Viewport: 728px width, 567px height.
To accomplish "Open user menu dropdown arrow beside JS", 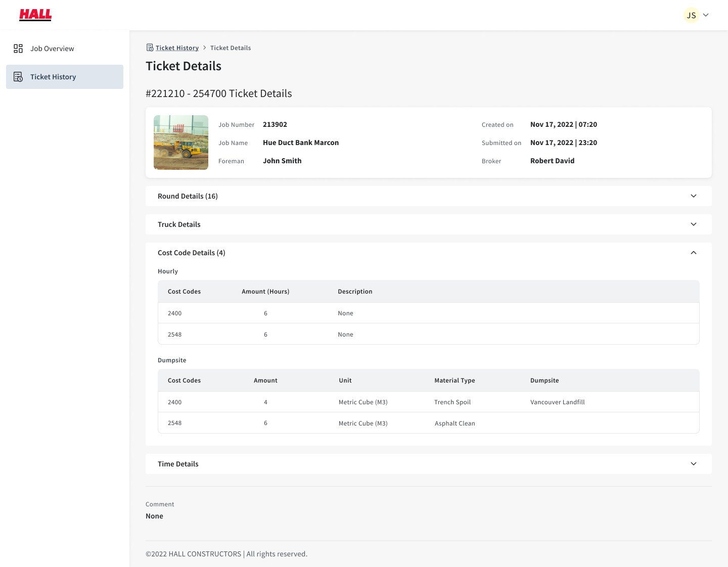I will (706, 15).
